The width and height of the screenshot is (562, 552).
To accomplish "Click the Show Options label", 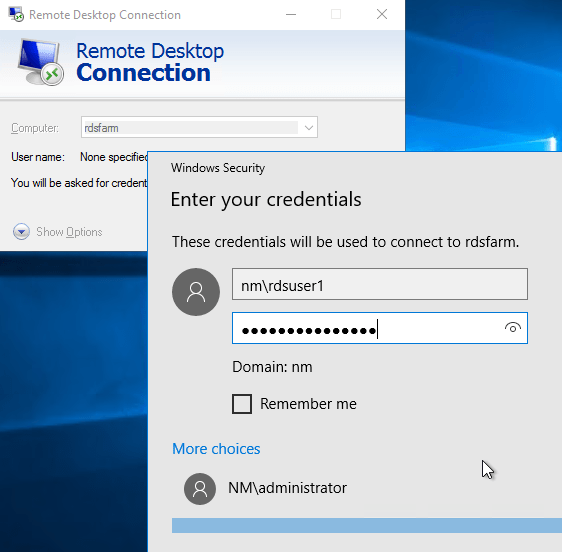I will coord(69,232).
